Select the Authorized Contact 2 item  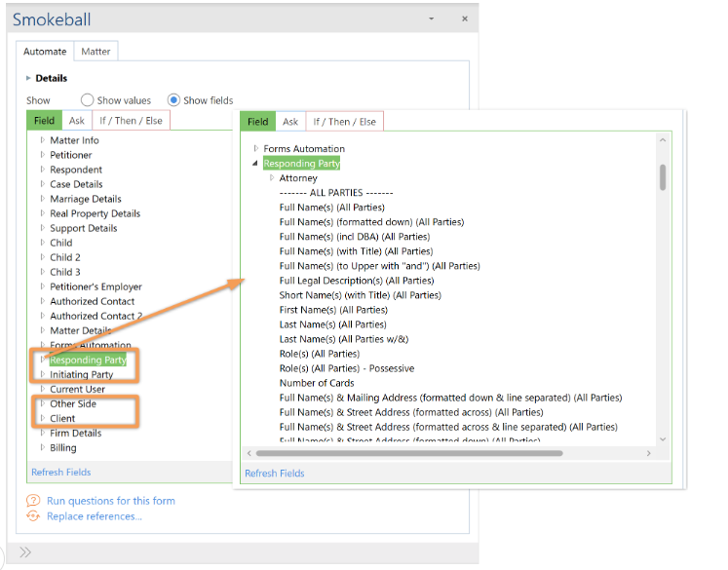click(x=96, y=316)
